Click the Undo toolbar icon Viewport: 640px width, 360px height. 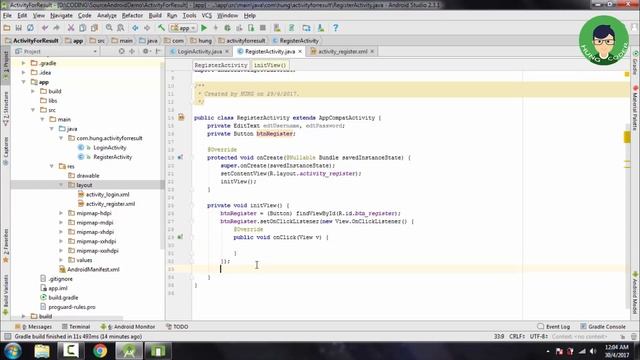tap(45, 28)
